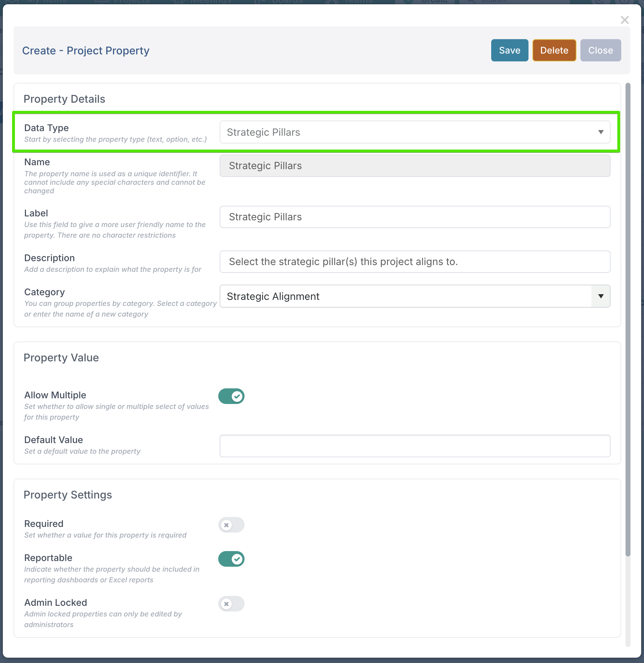Click the greyed-out Name field
The height and width of the screenshot is (663, 644).
(x=414, y=166)
